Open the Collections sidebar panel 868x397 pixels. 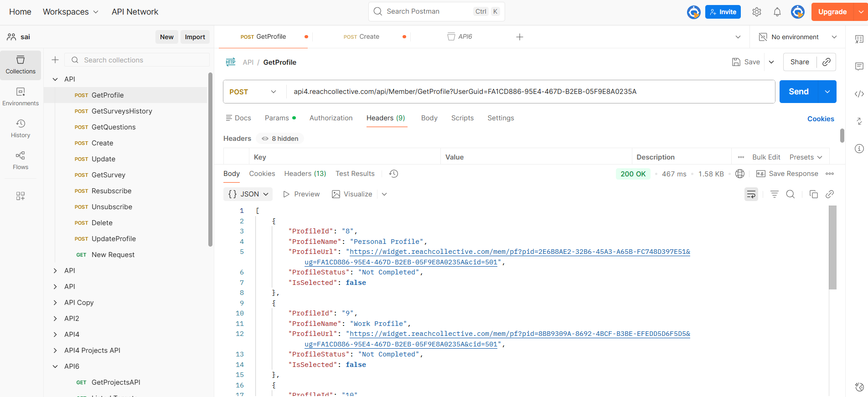(x=21, y=65)
